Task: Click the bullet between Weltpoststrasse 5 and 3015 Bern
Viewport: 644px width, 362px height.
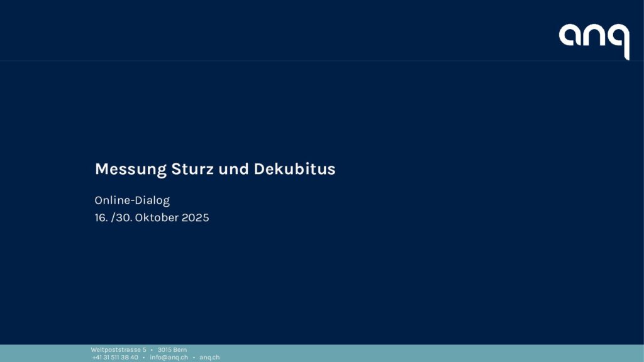Action: (152, 349)
